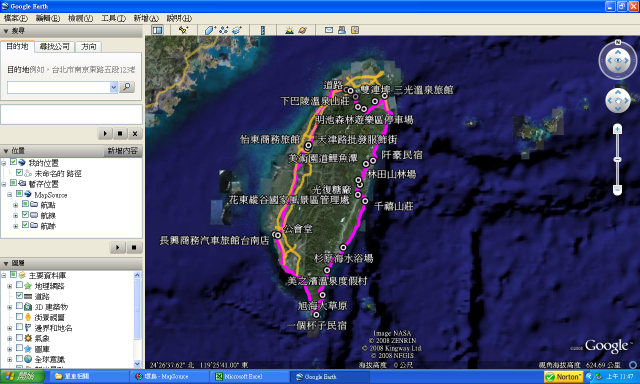
Task: Open the 檢視(V) menu
Action: [x=80, y=18]
